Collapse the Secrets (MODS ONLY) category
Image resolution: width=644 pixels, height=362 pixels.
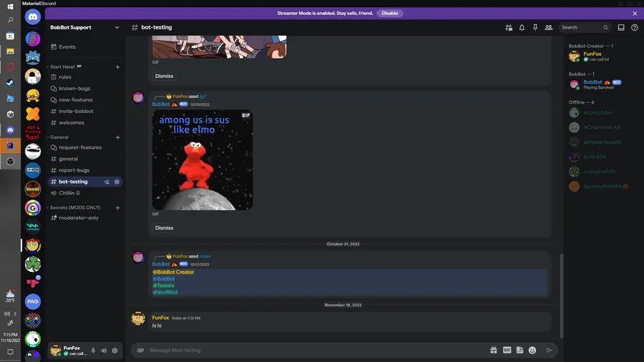(74, 207)
